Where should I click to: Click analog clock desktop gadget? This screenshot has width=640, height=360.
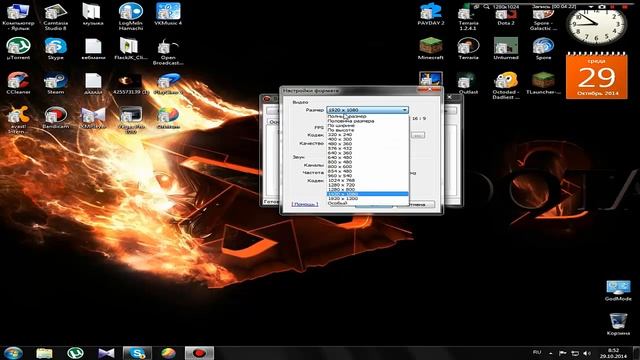point(596,27)
